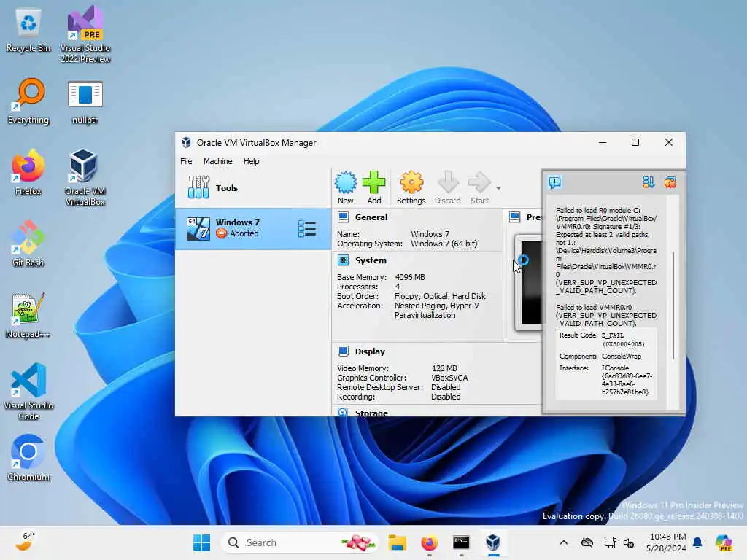The height and width of the screenshot is (560, 747).
Task: Click 'Floppy, Optical, Hard Disk' boot order value
Action: tap(440, 296)
